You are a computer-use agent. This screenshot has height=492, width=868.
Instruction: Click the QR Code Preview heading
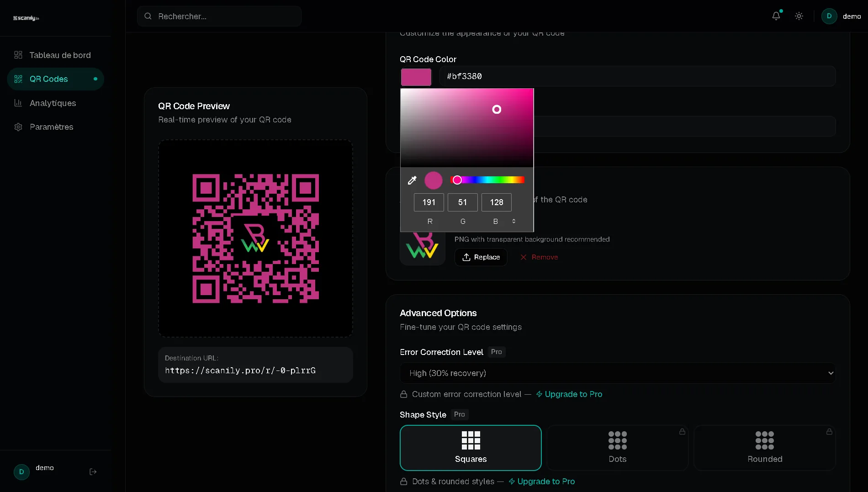click(194, 106)
